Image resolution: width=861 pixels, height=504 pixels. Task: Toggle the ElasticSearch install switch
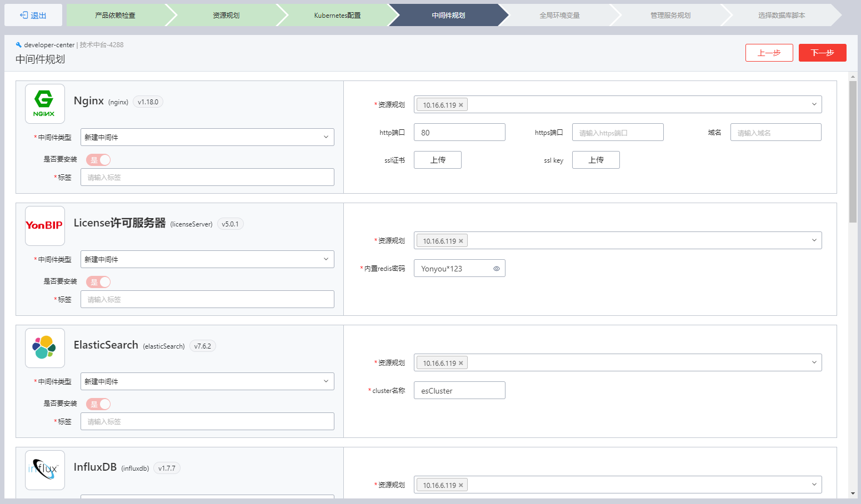pyautogui.click(x=98, y=404)
